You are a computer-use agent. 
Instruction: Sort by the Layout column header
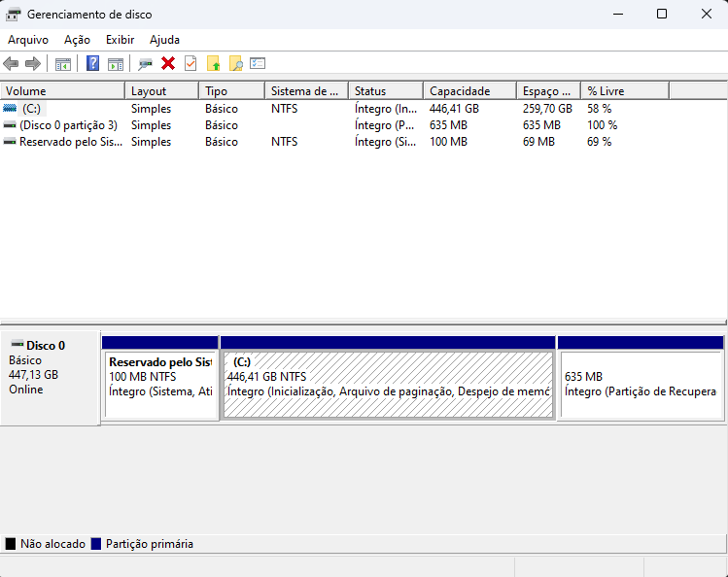tap(162, 91)
